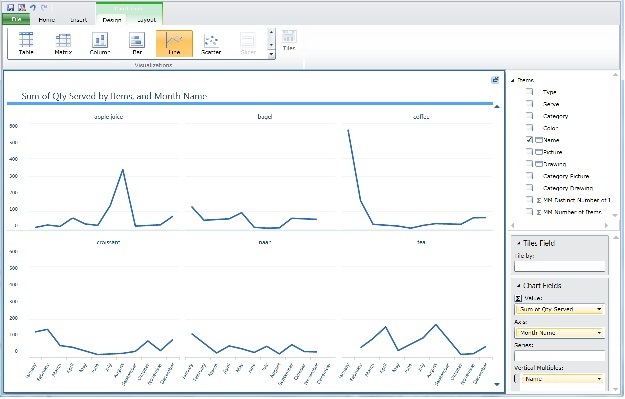Viewport: 625px width, 399px height.
Task: Pop out the chart with corner icon
Action: 495,80
